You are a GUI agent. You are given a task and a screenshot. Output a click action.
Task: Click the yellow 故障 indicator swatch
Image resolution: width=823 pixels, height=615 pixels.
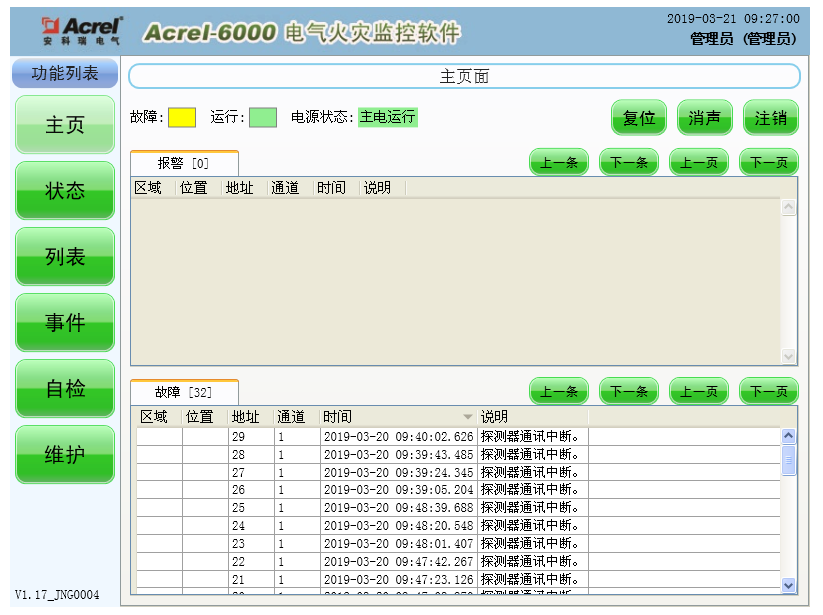182,117
